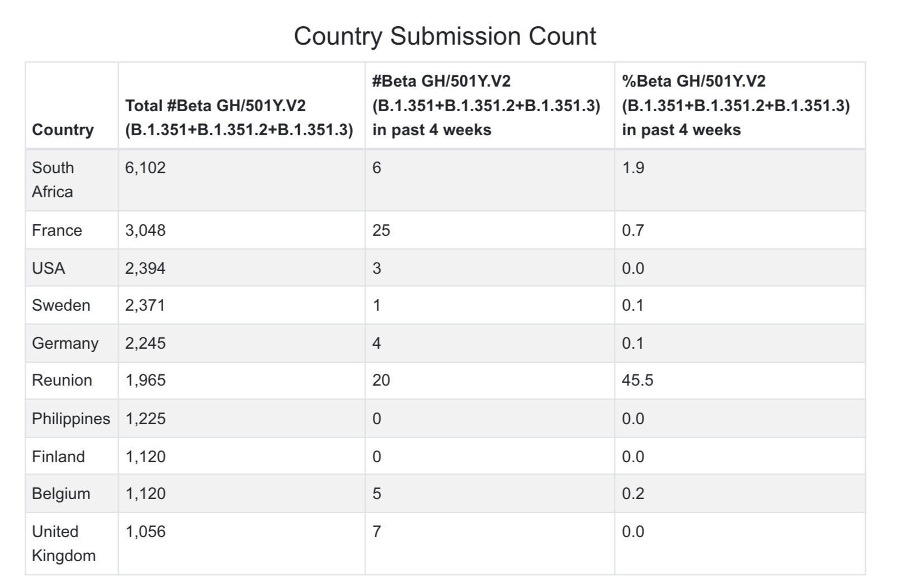
Task: Select France's past 4 weeks count 25
Action: coord(381,230)
